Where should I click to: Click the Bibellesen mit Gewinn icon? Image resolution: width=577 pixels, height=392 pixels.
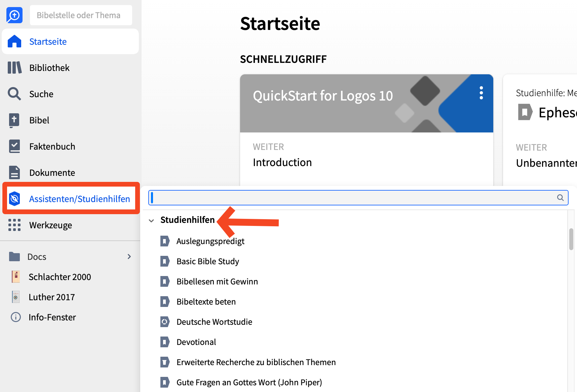[165, 281]
